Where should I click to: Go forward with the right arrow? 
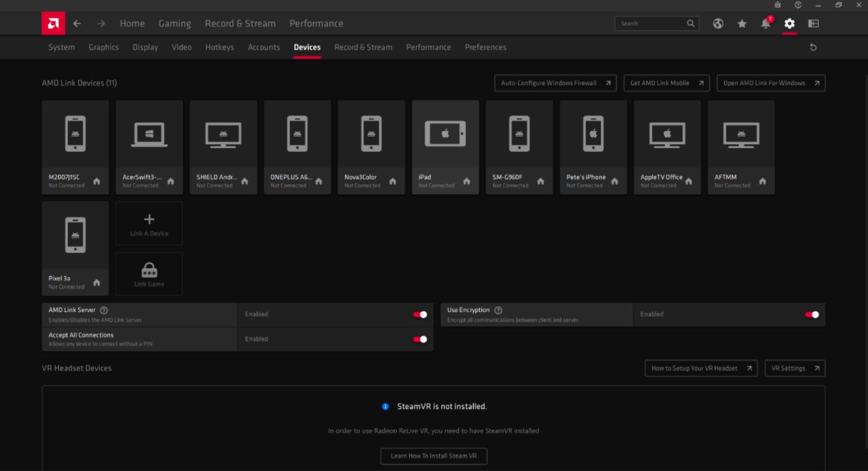pyautogui.click(x=101, y=23)
